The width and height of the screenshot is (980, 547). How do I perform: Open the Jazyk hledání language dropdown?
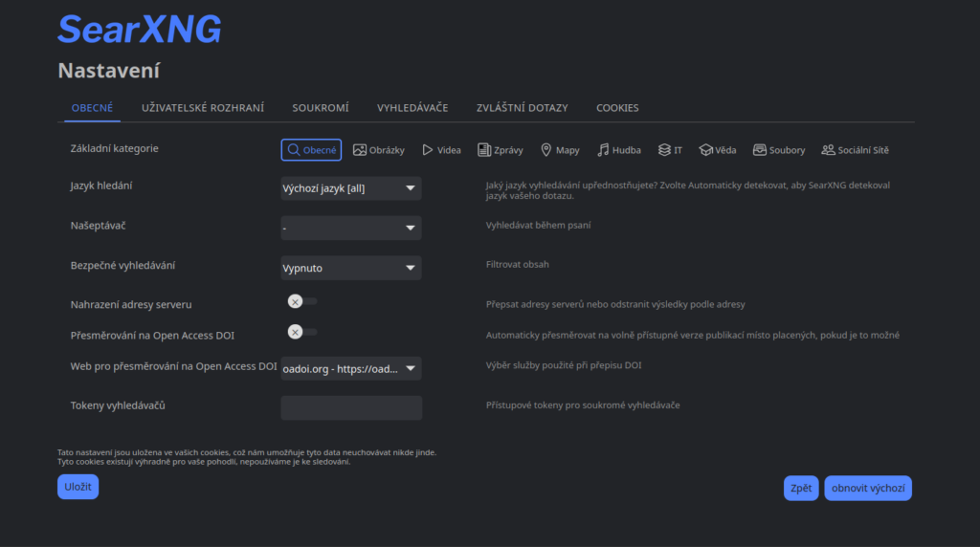point(350,188)
